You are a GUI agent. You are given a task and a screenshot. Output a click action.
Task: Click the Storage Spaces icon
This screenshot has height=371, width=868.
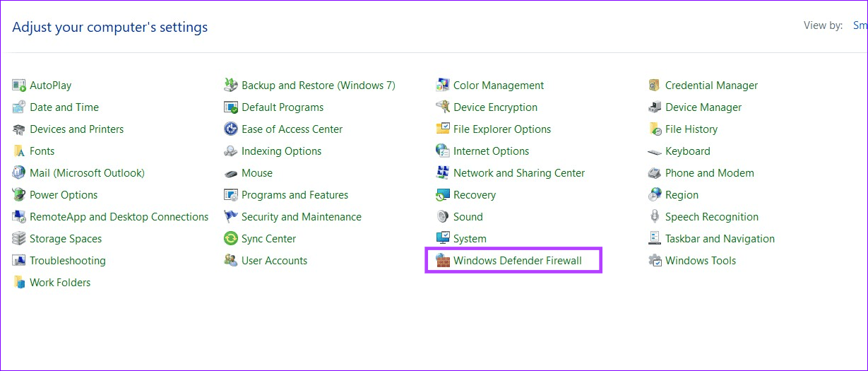(19, 239)
